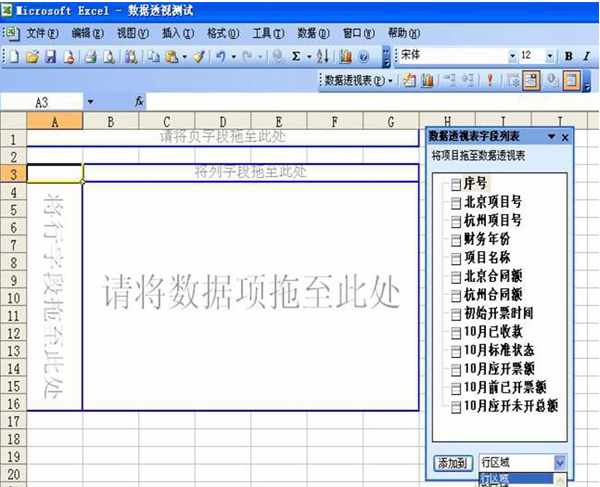Click the Excel document icon left of 文件

point(12,34)
